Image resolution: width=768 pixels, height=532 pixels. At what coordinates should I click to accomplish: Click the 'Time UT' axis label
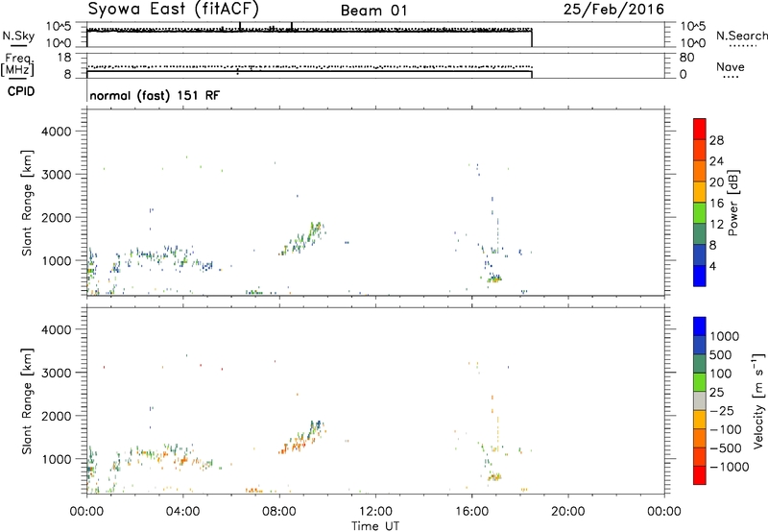[375, 526]
